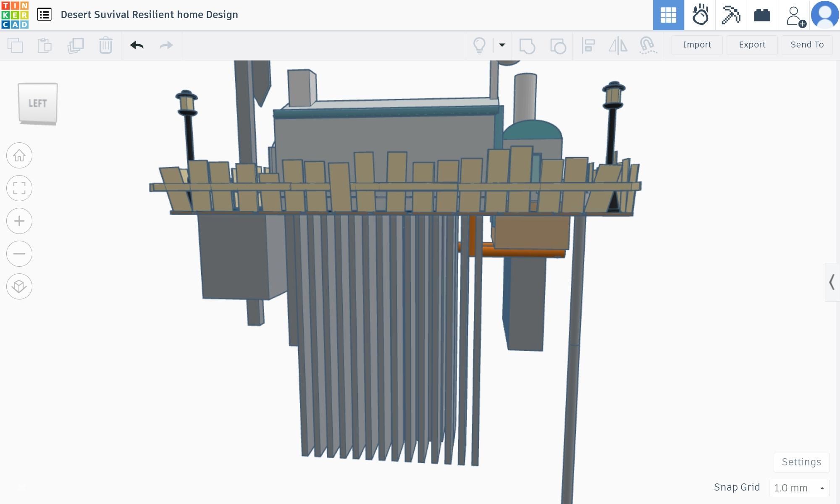Image resolution: width=840 pixels, height=504 pixels.
Task: Open the design list menu icon
Action: 44,15
